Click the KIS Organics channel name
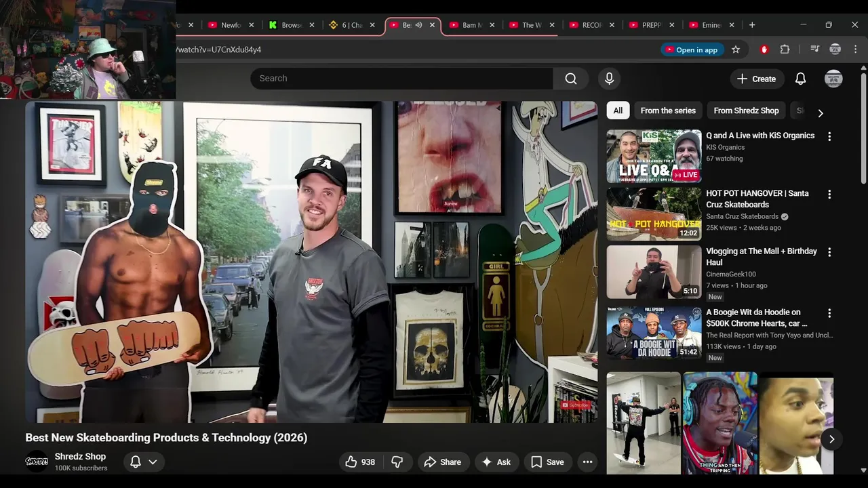Screen dimensions: 868x488 (x=725, y=147)
